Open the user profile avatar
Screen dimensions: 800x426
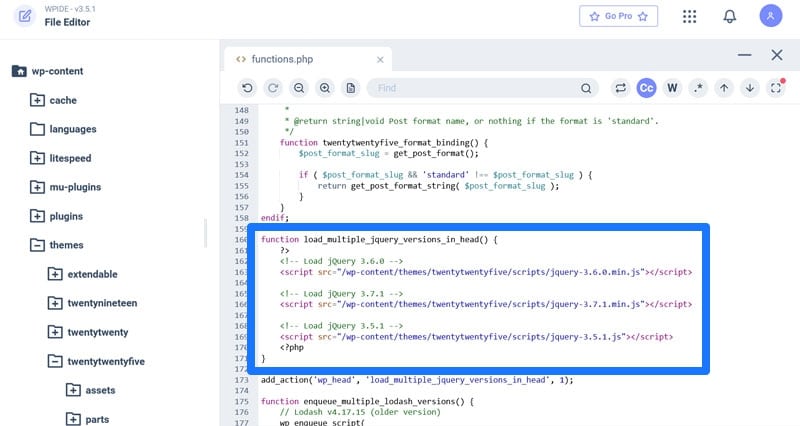(x=770, y=16)
